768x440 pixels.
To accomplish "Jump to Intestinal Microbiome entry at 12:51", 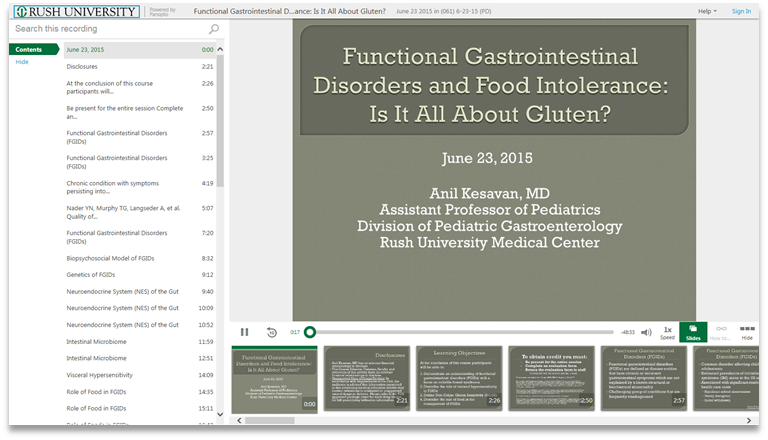I will (140, 358).
